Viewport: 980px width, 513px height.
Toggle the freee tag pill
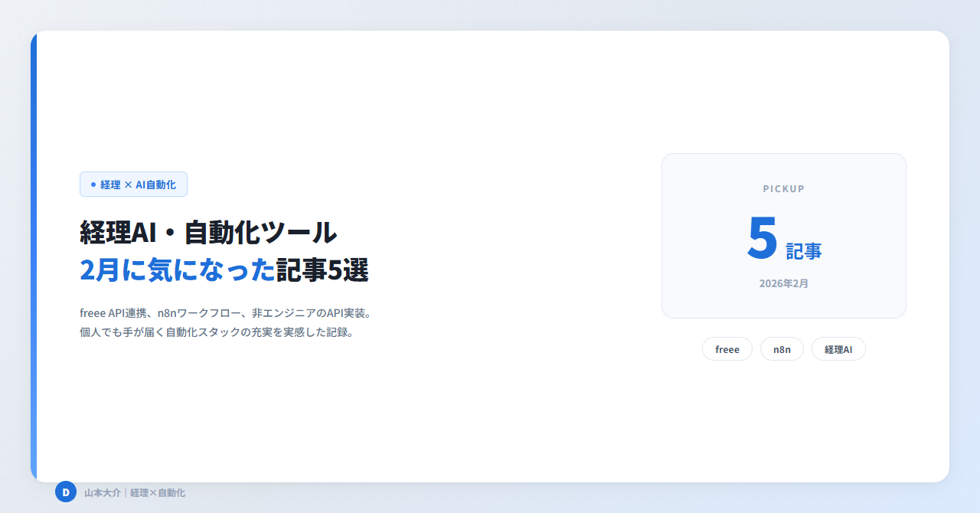pos(727,348)
